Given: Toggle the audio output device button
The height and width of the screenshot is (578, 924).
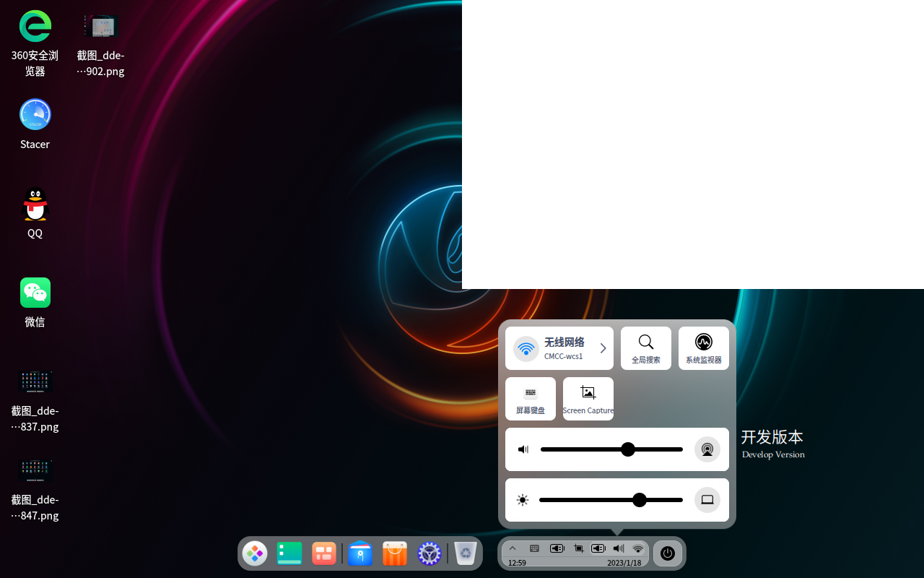Looking at the screenshot, I should click(x=707, y=449).
